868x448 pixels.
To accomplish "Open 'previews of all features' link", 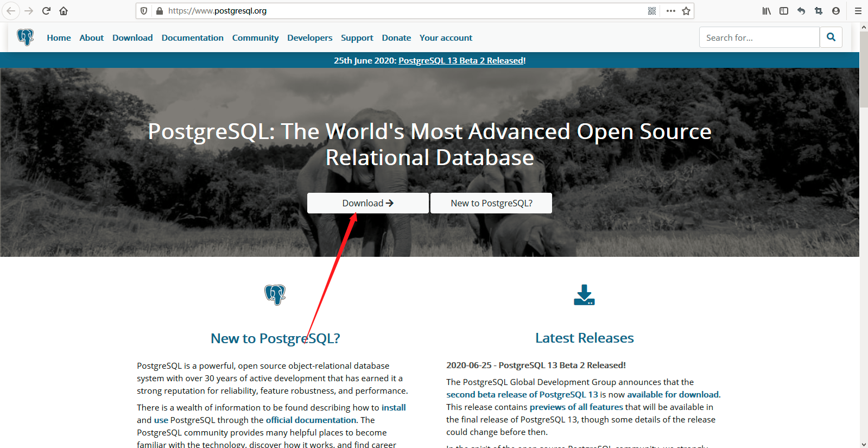I will point(576,407).
